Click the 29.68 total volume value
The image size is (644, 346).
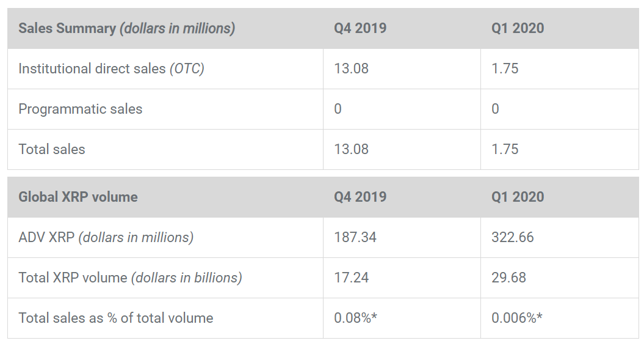[508, 278]
